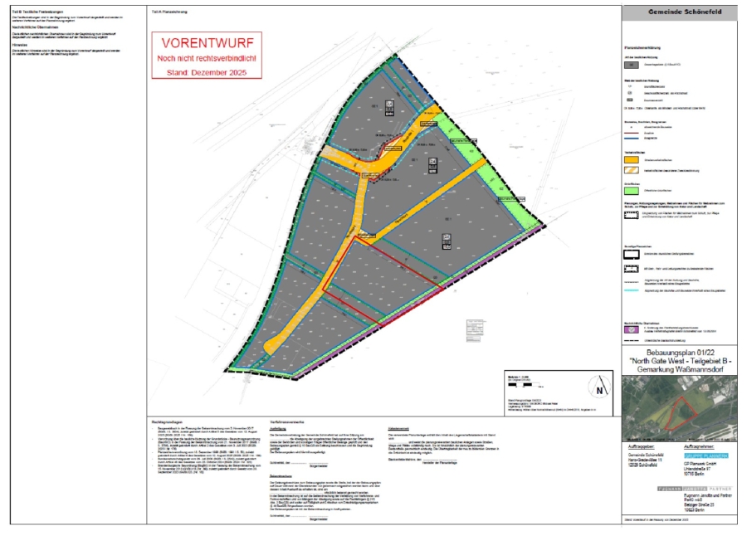Click the thick black boundary legend symbol
The height and width of the screenshot is (560, 747).
(x=632, y=255)
